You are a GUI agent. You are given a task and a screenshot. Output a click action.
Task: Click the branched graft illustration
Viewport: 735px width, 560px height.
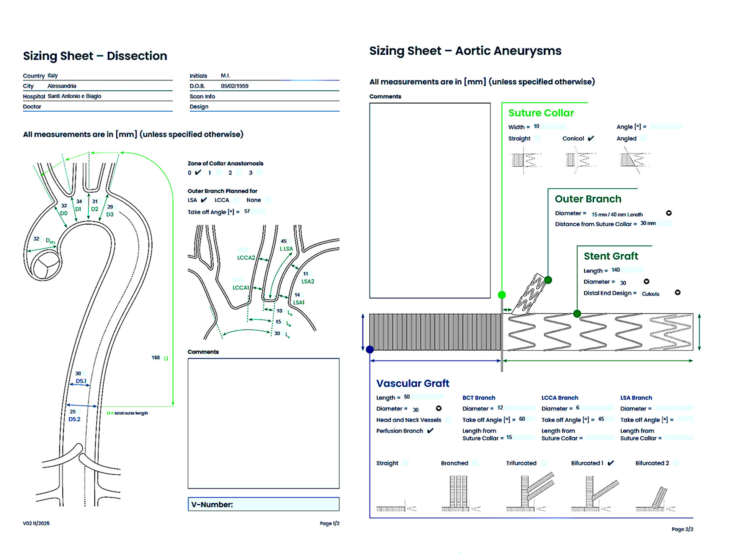pos(461,493)
